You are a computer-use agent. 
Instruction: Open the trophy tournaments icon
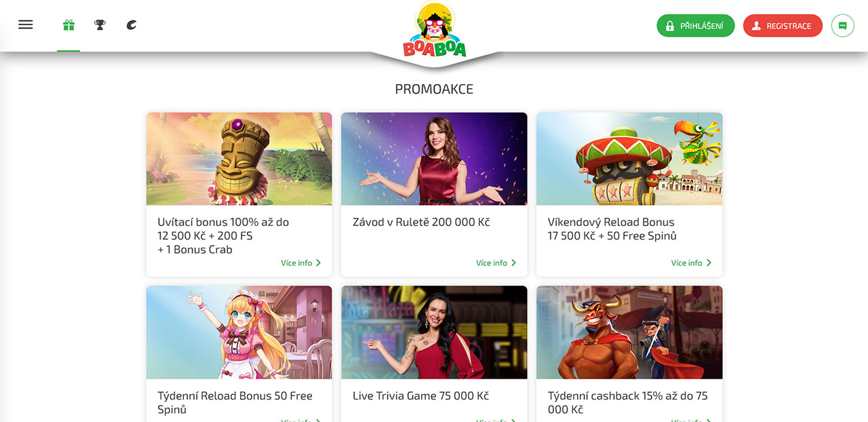(100, 25)
